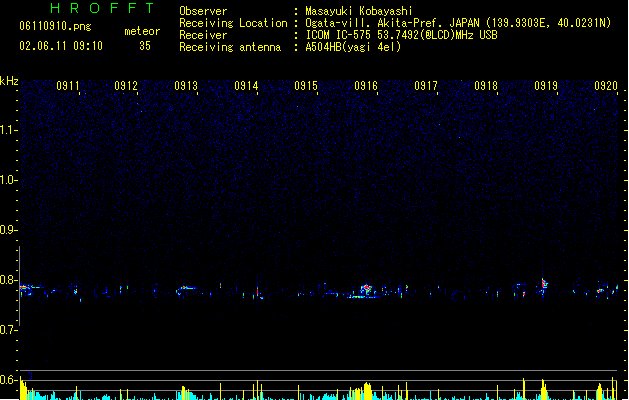Click the 0916 time marker
This screenshot has width=629, height=400.
pyautogui.click(x=366, y=86)
